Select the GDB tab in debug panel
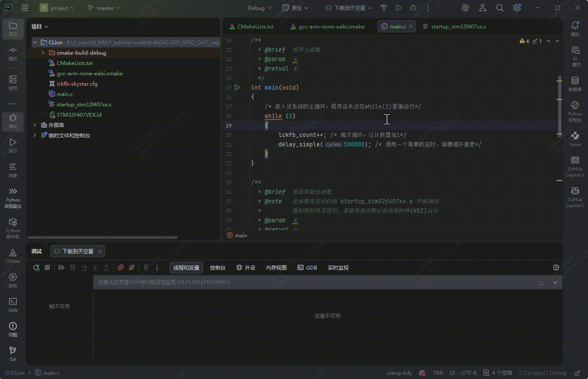588x379 pixels. [307, 267]
